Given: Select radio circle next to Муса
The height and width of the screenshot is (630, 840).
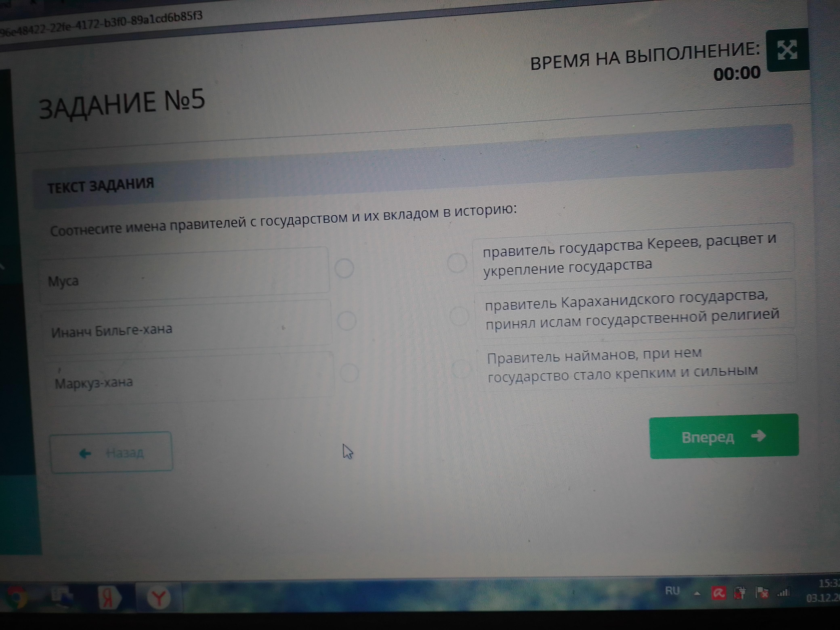Looking at the screenshot, I should 344,269.
